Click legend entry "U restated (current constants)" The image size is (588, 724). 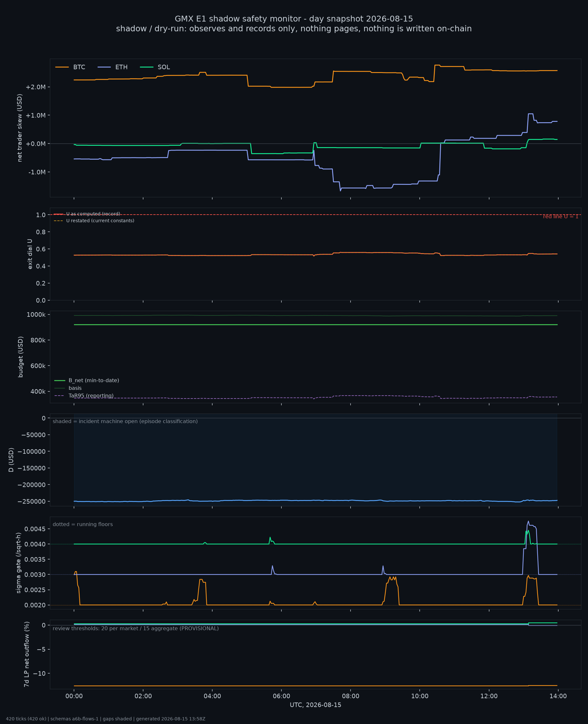[100, 220]
